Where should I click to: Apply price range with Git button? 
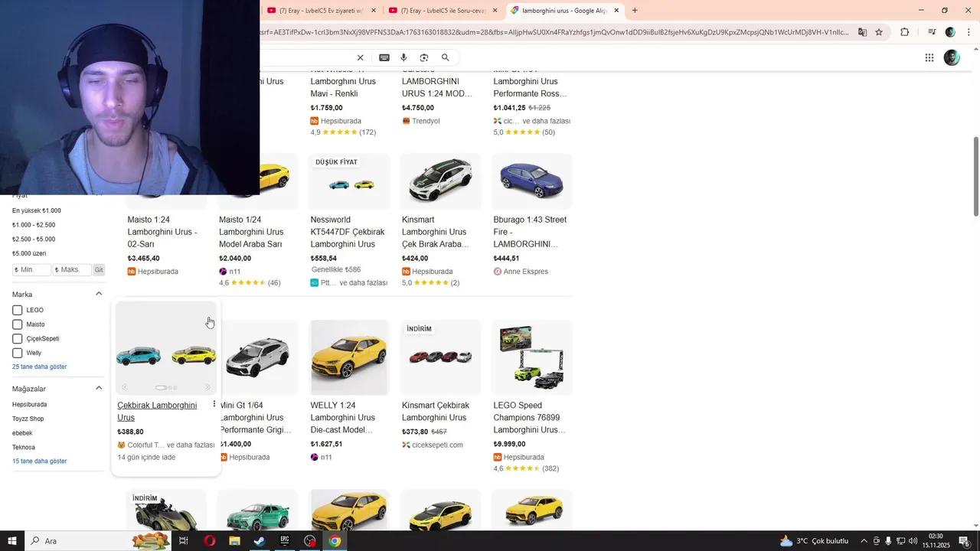[99, 270]
